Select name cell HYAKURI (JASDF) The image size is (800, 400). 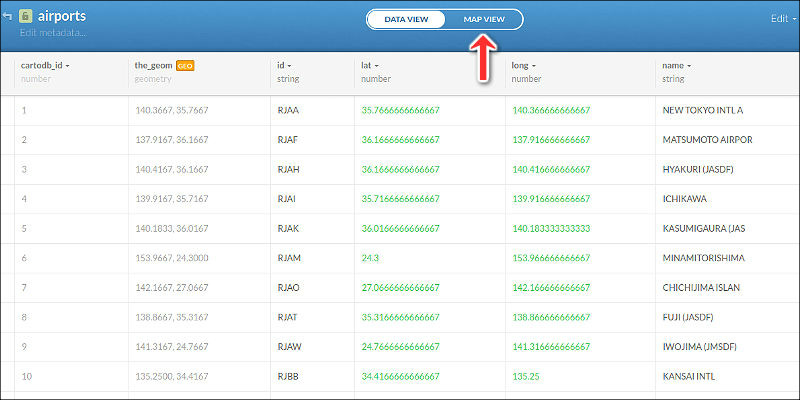point(698,169)
